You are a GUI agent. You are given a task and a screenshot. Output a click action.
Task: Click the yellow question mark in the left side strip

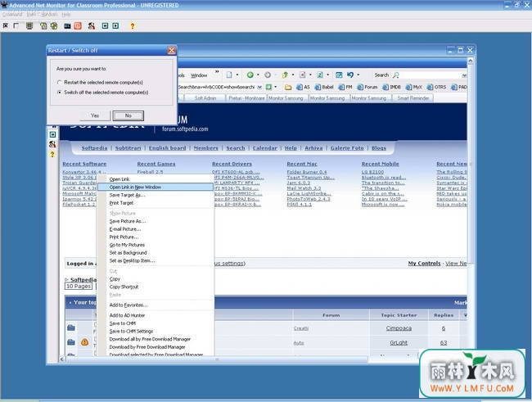52,154
